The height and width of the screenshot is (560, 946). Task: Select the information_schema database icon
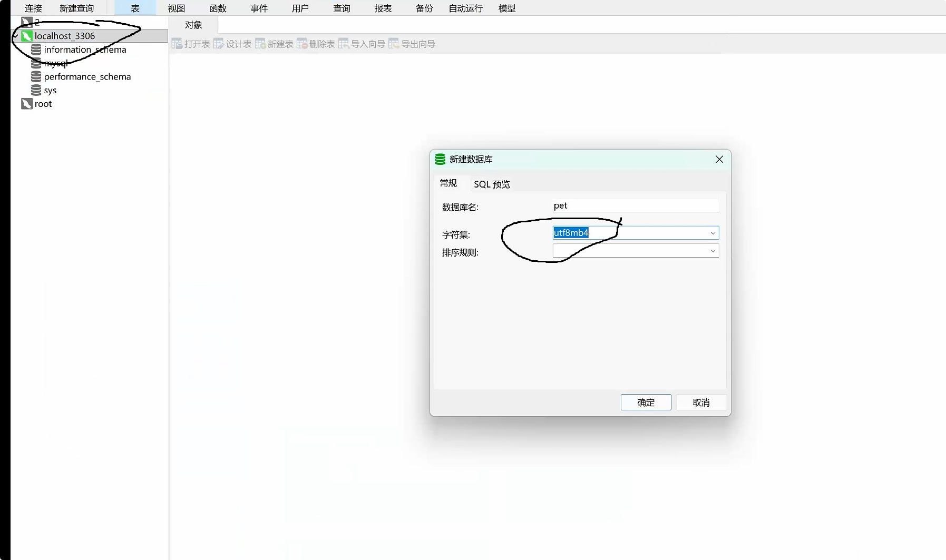tap(36, 50)
